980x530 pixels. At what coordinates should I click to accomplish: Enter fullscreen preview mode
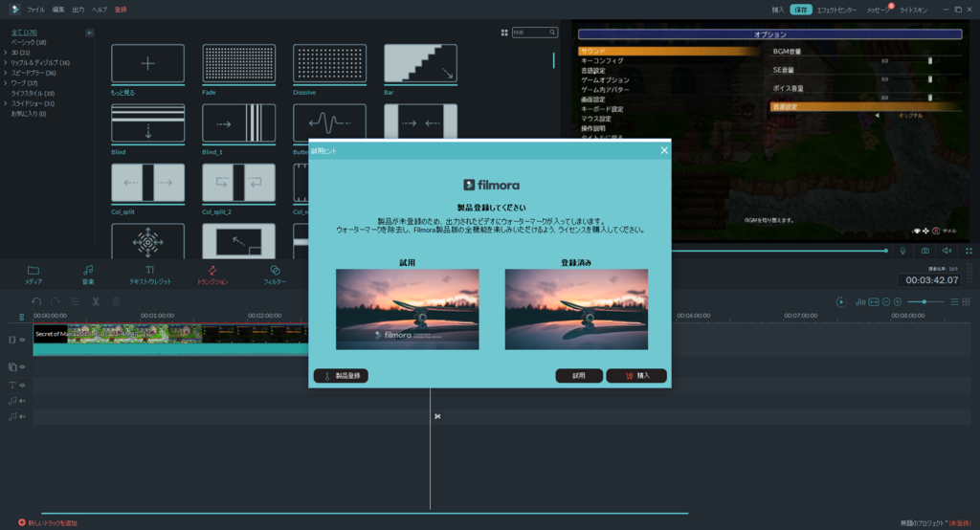969,251
